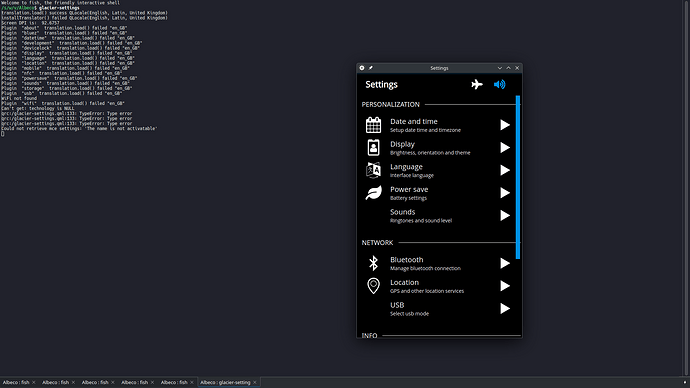The width and height of the screenshot is (690, 388).
Task: Click 'Could not retrieve mce settings' terminal line
Action: click(79, 128)
